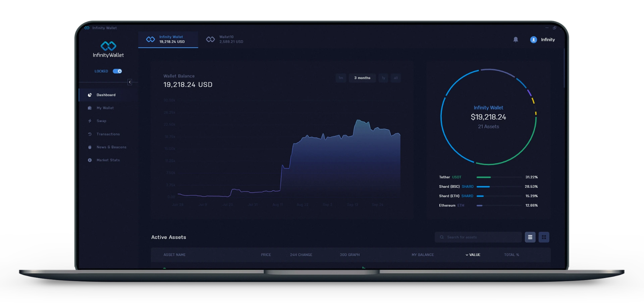
Task: Click the user avatar icon
Action: (x=533, y=40)
